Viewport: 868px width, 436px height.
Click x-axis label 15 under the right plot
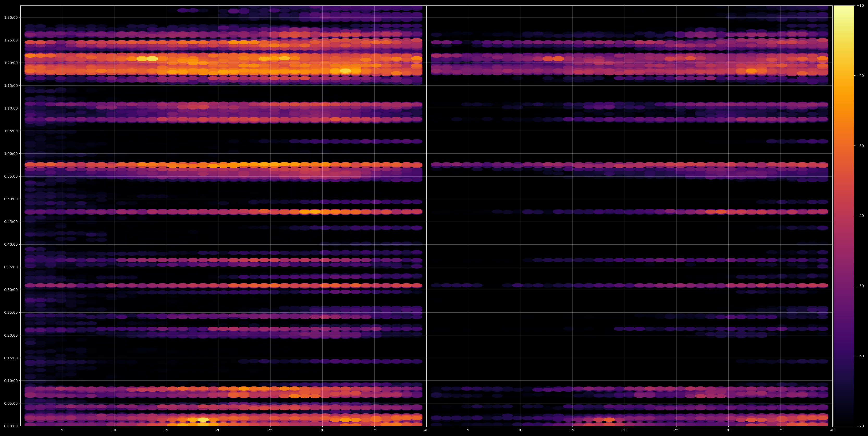click(x=572, y=430)
